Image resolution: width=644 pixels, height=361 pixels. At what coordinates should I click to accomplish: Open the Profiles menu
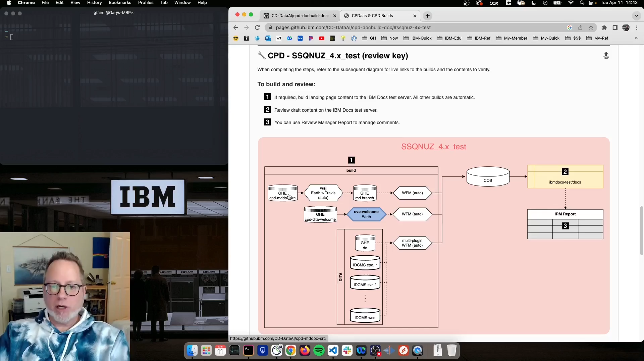[x=146, y=3]
